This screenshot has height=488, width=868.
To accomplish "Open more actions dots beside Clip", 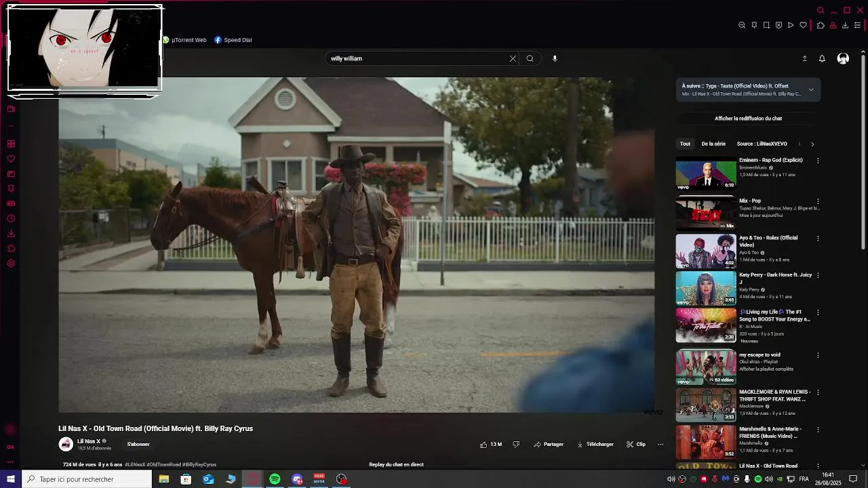I will [660, 445].
